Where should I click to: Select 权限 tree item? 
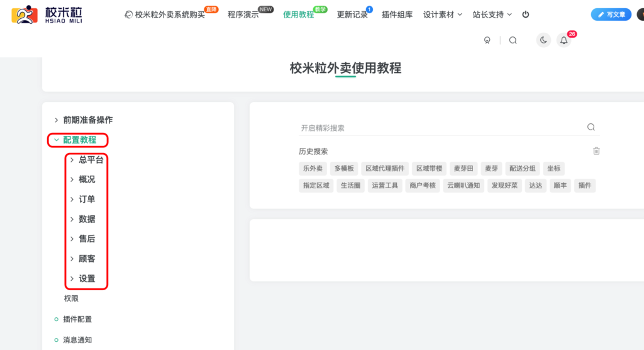pos(71,298)
